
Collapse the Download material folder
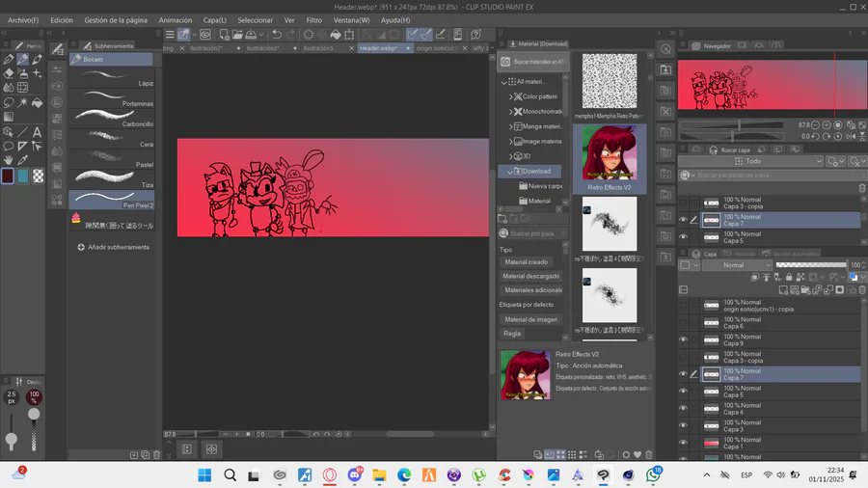click(510, 172)
